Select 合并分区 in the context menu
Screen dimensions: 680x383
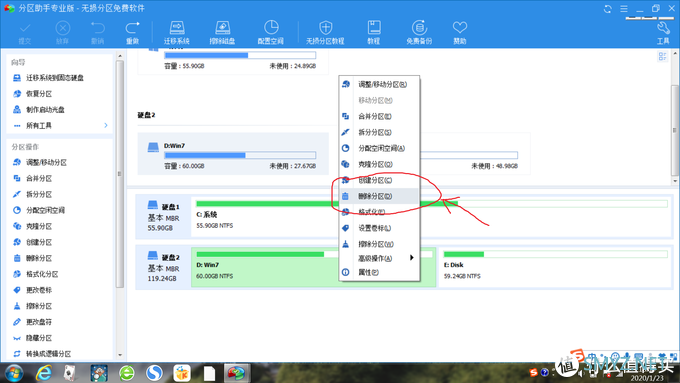pyautogui.click(x=379, y=116)
